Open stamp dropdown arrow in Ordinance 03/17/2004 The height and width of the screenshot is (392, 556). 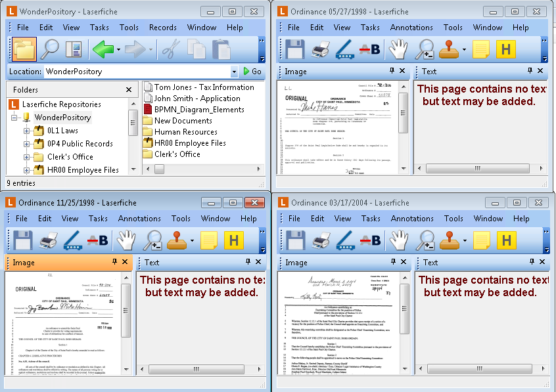tap(465, 241)
